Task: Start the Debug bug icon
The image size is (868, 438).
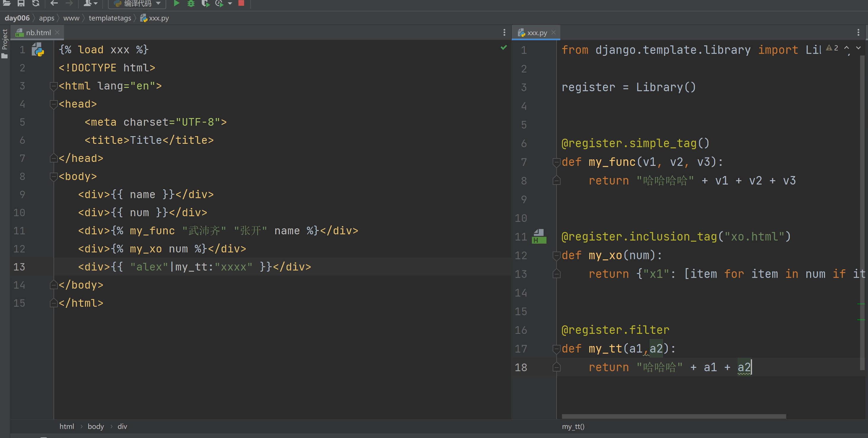Action: [x=191, y=3]
